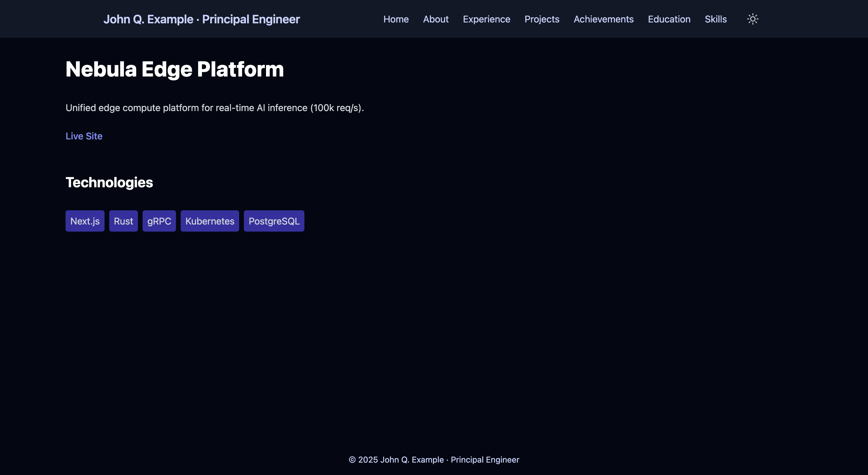The image size is (868, 475).
Task: Click the John Q. Example site title
Action: (148, 19)
